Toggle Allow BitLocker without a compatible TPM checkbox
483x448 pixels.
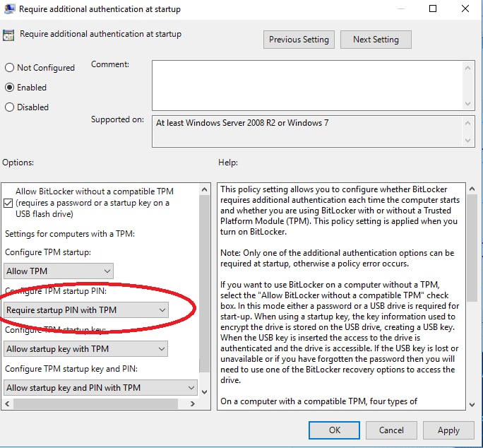(x=8, y=204)
